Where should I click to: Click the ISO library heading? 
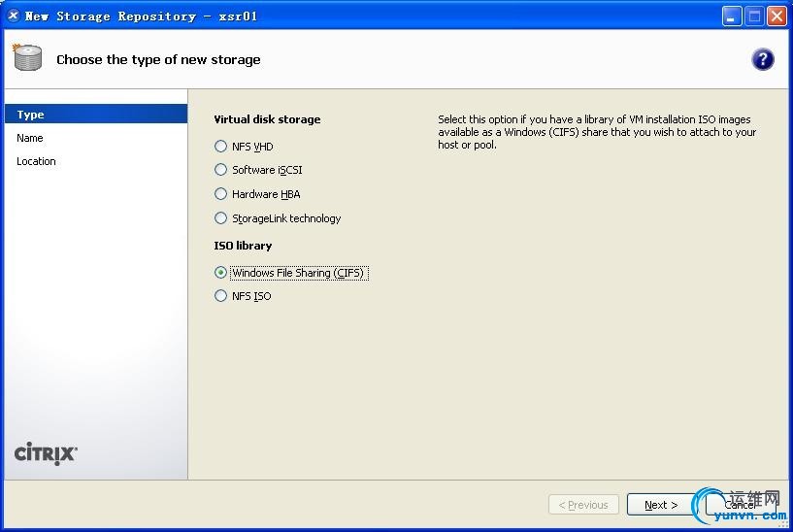243,246
